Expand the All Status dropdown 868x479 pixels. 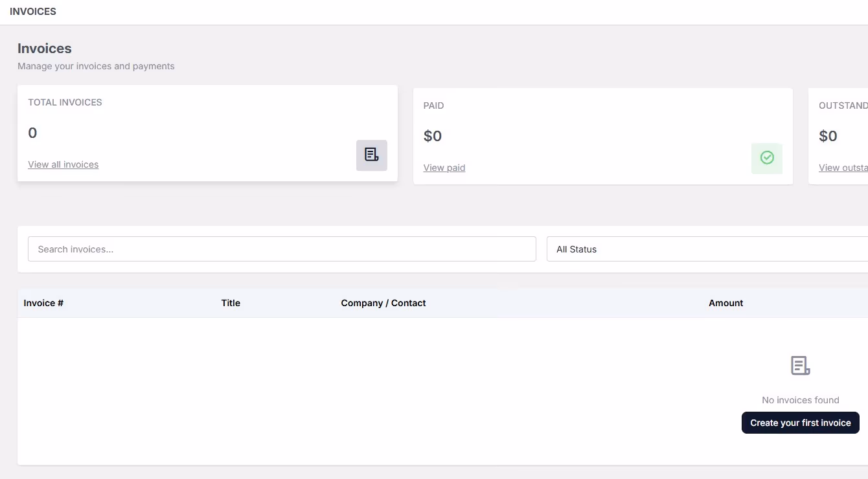(x=706, y=249)
